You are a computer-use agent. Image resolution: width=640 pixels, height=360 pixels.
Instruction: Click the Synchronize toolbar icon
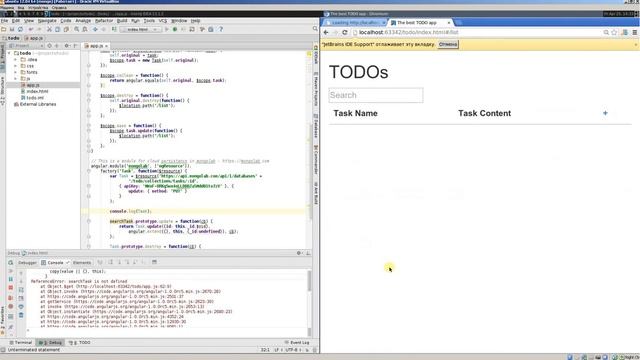tap(20, 29)
